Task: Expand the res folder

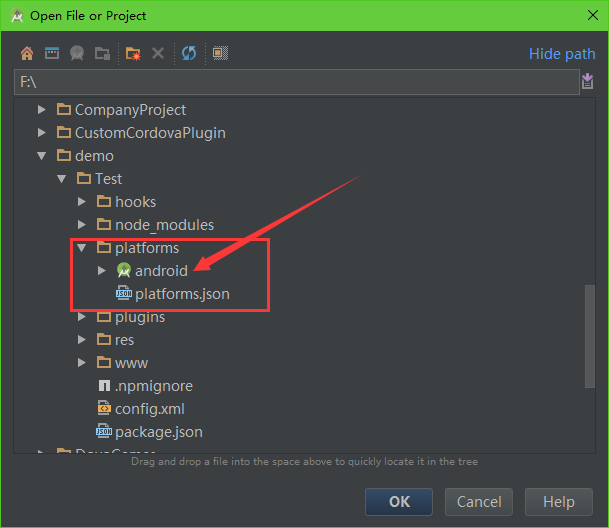Action: [x=82, y=340]
